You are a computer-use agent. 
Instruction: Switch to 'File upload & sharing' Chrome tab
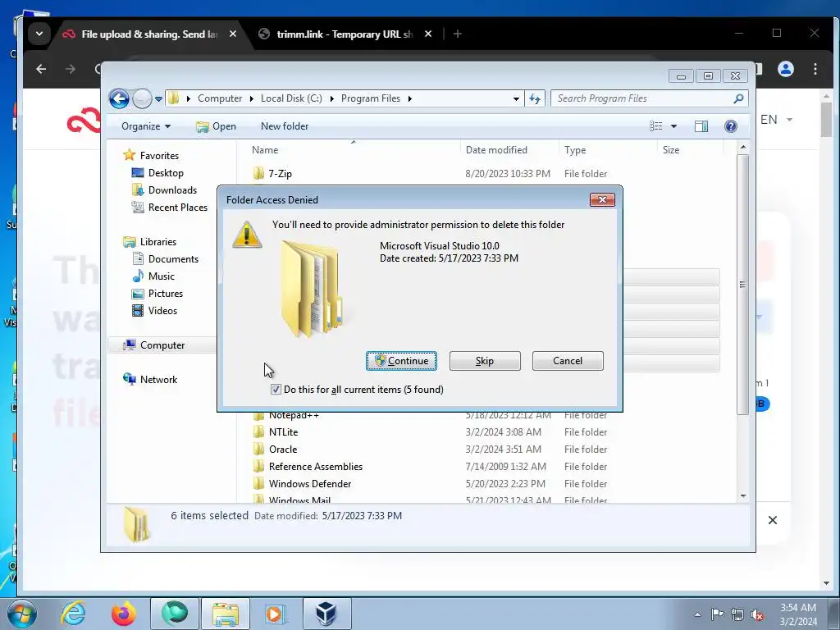pyautogui.click(x=150, y=34)
